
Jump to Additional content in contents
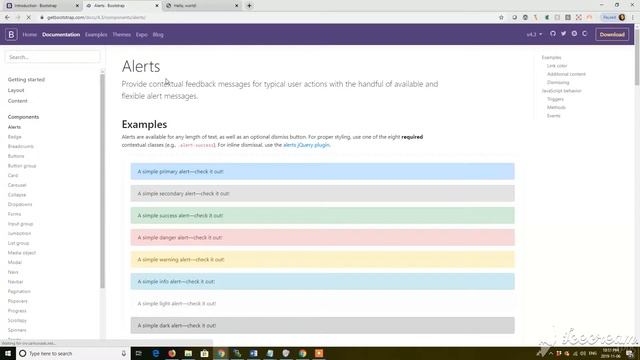(566, 74)
